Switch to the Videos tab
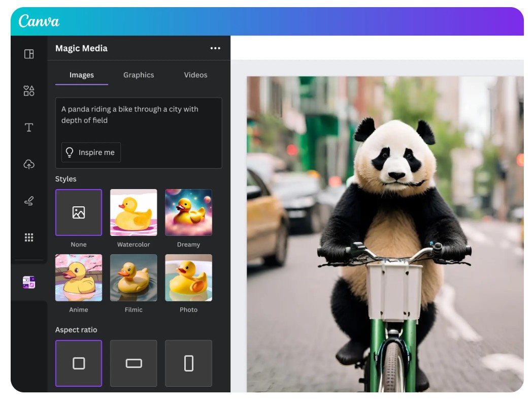The width and height of the screenshot is (532, 400). (x=195, y=75)
